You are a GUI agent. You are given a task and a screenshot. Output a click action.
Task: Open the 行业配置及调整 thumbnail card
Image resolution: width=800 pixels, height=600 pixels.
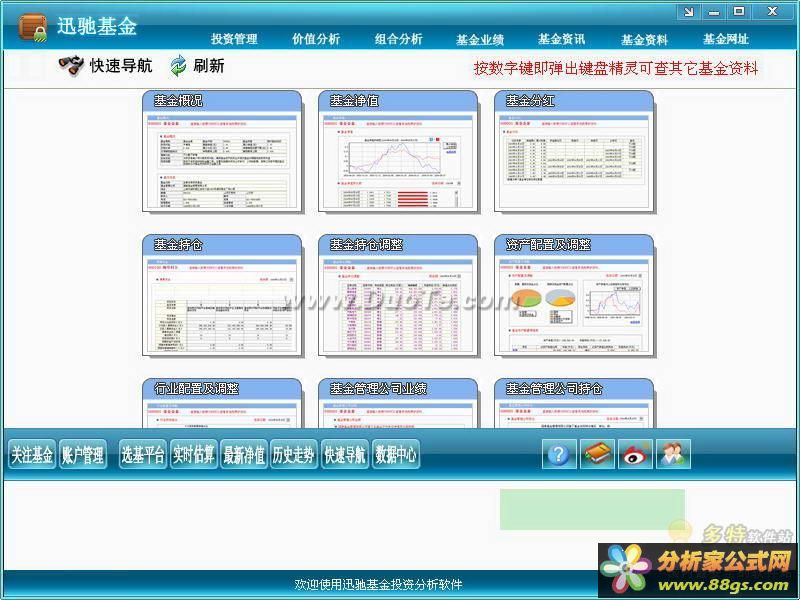click(222, 403)
